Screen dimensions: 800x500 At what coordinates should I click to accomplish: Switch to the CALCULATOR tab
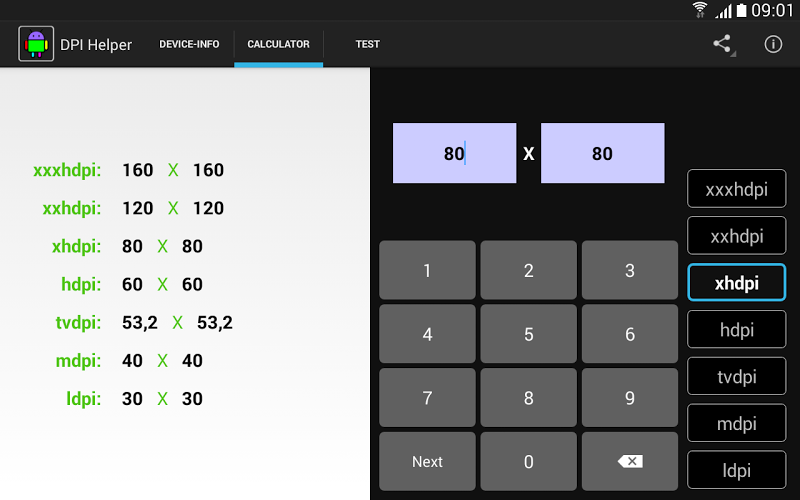pos(279,44)
